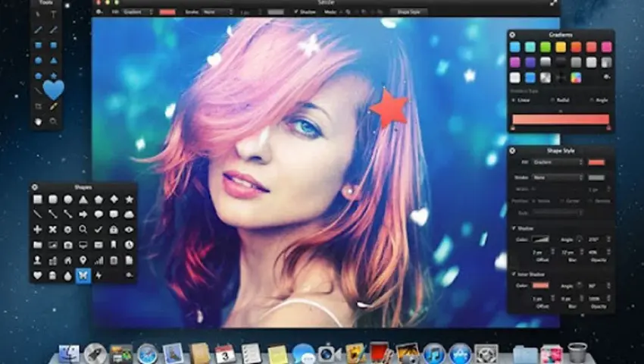Image resolution: width=644 pixels, height=364 pixels.
Task: Choose the star shape in Shapes panel
Action: (129, 199)
